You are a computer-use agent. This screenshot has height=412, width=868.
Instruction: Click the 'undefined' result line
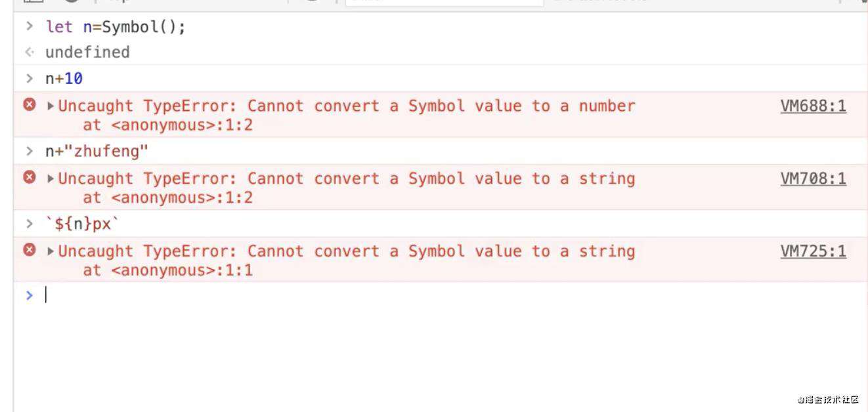(87, 52)
